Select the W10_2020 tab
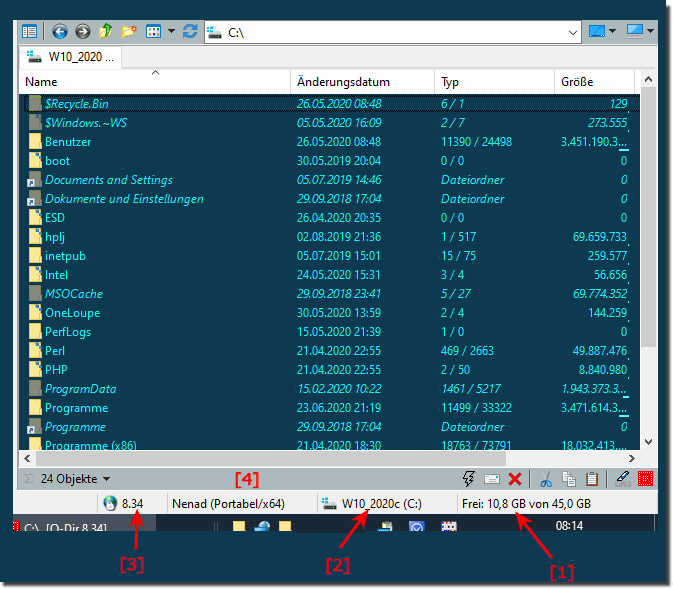Viewport: 673px width, 589px height. [x=70, y=57]
